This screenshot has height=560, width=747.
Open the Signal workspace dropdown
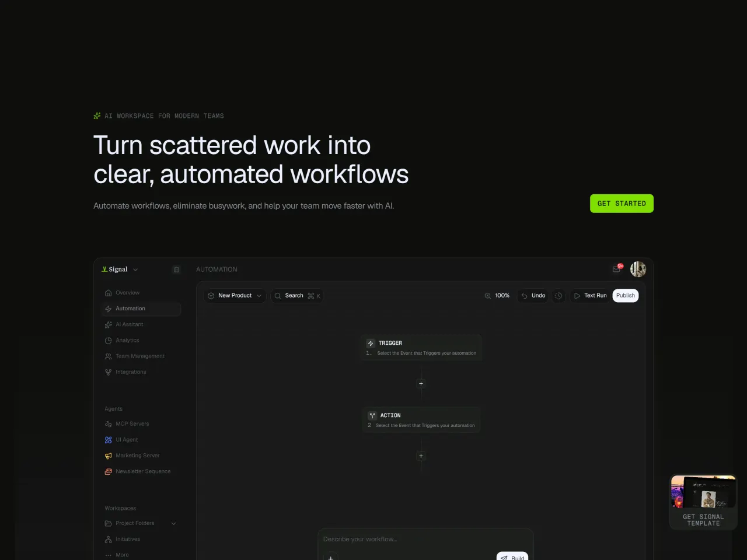pos(120,269)
